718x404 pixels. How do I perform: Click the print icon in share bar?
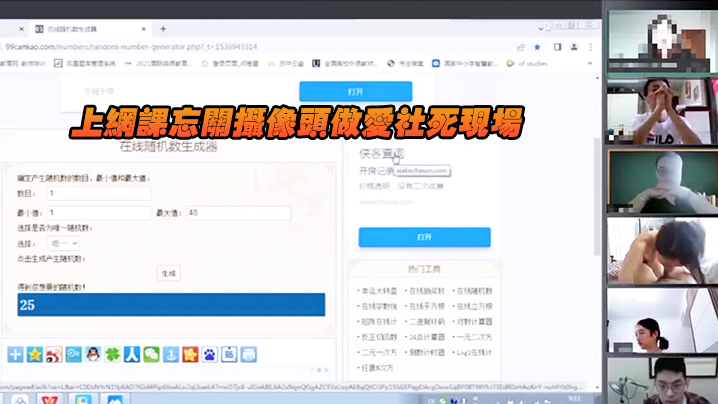click(248, 354)
